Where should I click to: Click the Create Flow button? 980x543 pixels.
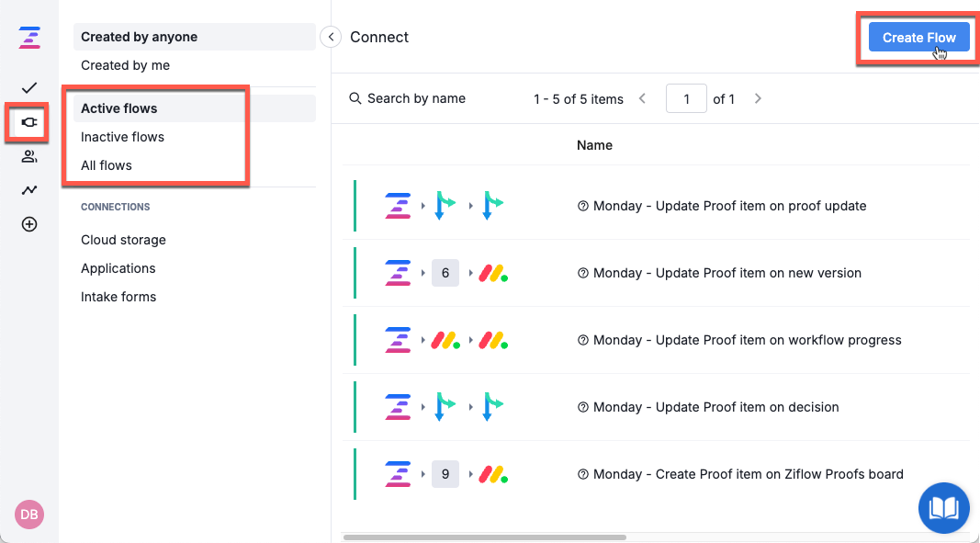(x=918, y=38)
